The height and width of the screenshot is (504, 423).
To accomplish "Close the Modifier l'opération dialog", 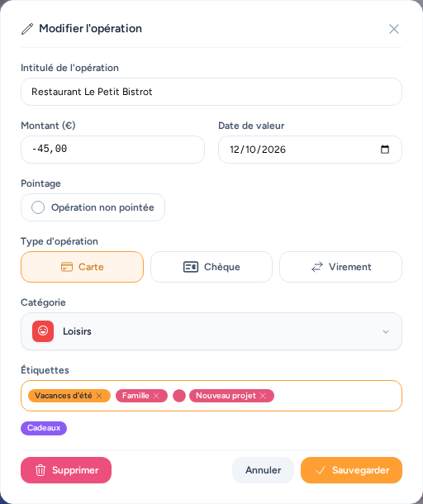I will point(394,29).
